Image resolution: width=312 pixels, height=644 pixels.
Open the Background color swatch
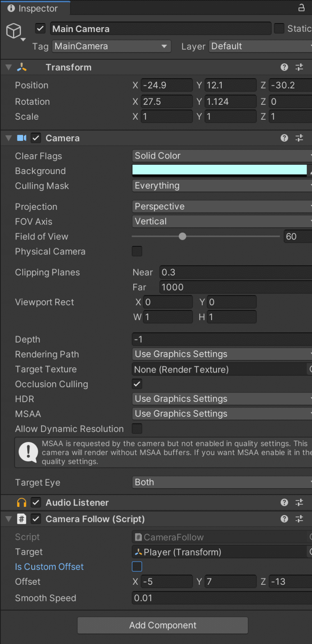click(219, 170)
